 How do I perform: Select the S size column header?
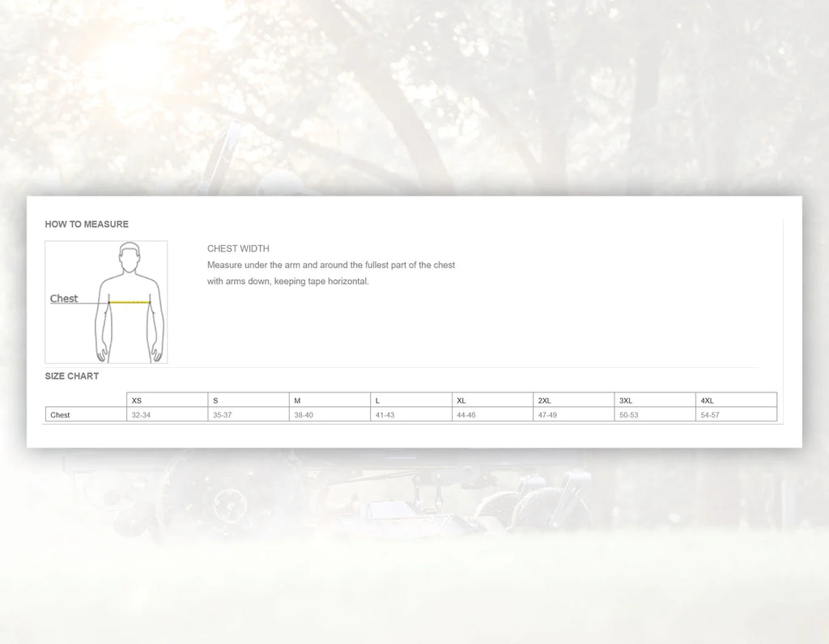click(x=215, y=400)
